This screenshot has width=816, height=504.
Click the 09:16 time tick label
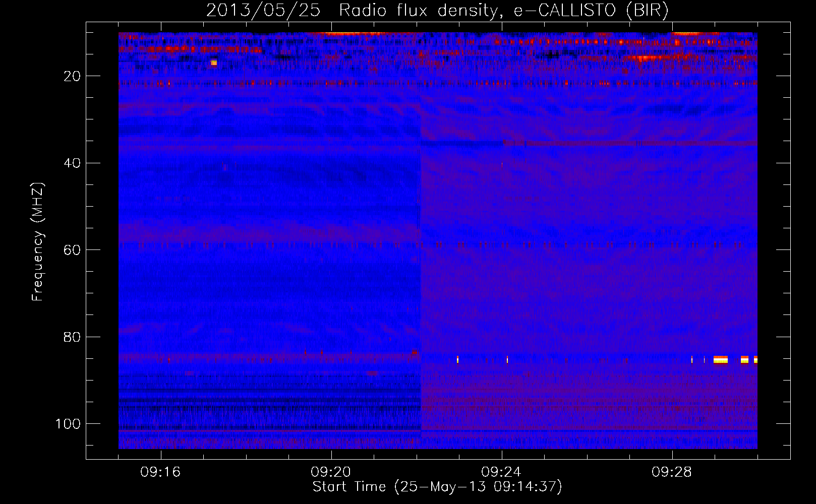(x=160, y=472)
